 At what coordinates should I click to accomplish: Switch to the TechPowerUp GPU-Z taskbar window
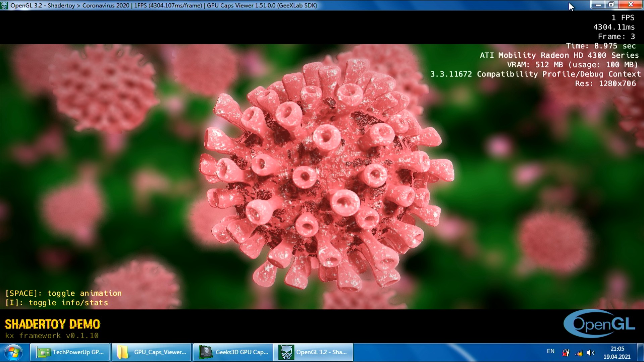click(x=70, y=352)
